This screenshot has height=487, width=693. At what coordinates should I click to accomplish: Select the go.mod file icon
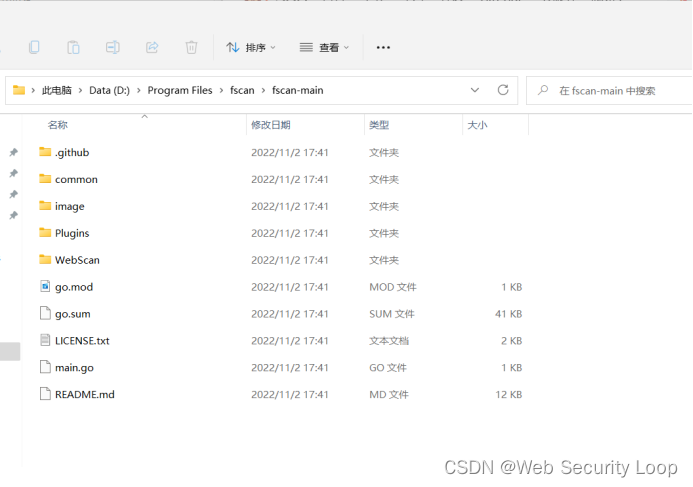click(45, 287)
